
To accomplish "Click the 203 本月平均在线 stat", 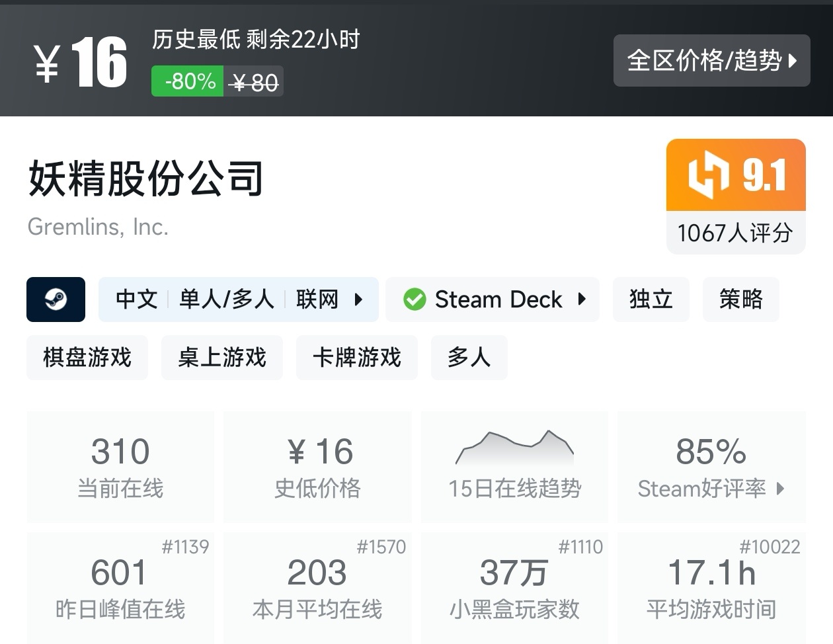I will pyautogui.click(x=317, y=588).
